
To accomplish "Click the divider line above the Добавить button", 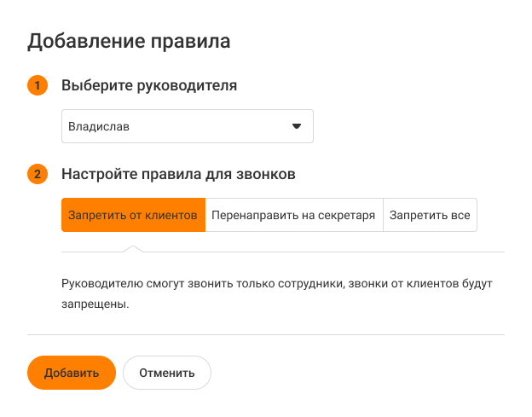I will click(x=266, y=334).
